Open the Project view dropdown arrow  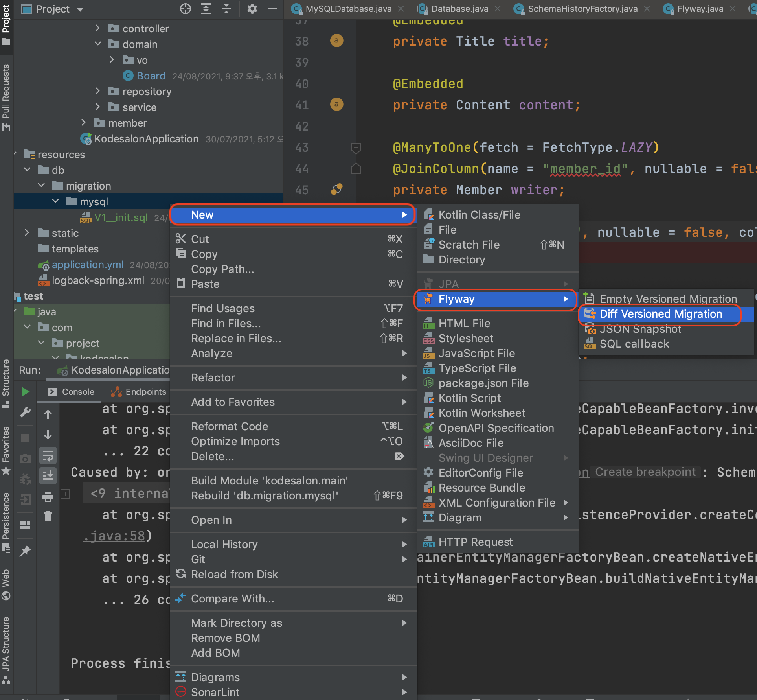click(80, 9)
